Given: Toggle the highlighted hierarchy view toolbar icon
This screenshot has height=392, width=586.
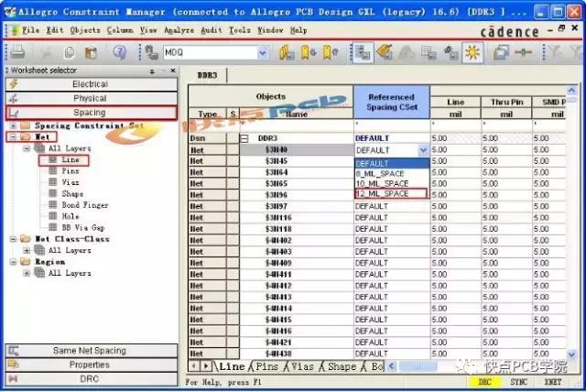Looking at the screenshot, I should 363,52.
